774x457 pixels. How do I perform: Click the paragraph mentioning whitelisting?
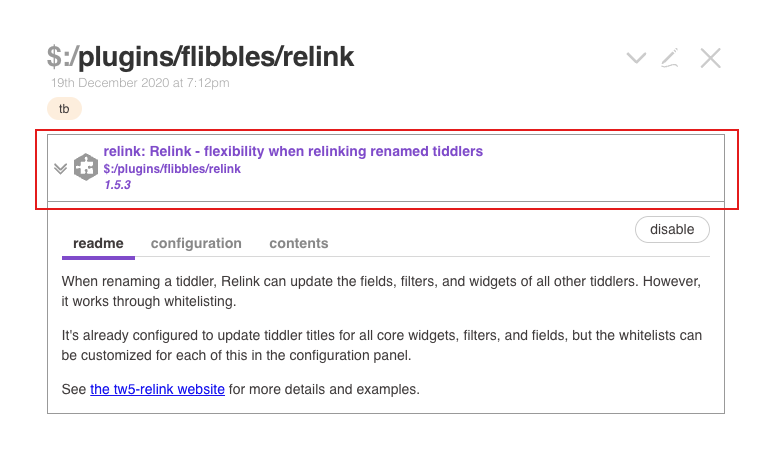(x=381, y=291)
